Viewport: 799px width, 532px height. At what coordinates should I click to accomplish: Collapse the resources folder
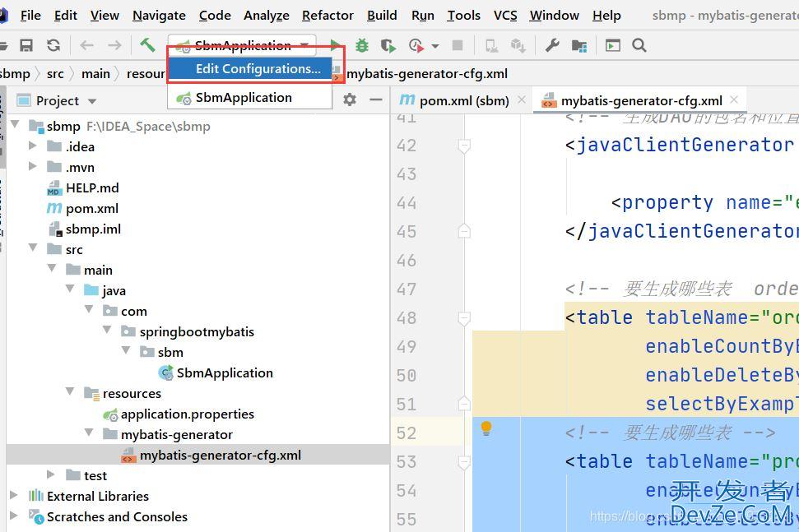coord(70,391)
